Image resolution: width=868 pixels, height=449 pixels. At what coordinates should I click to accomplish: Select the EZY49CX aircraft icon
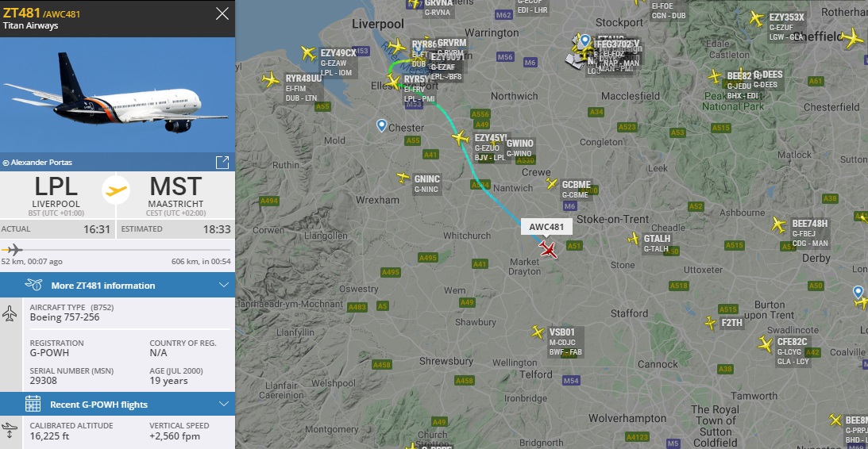point(308,53)
